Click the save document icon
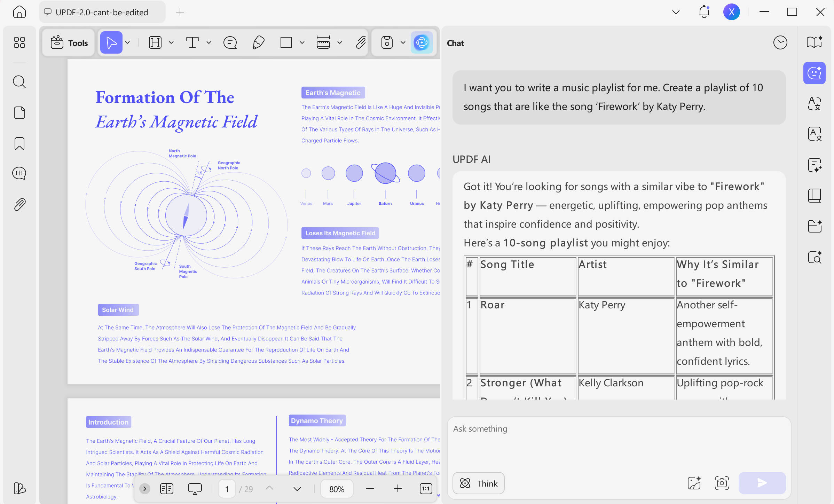This screenshot has width=834, height=504. pyautogui.click(x=387, y=43)
